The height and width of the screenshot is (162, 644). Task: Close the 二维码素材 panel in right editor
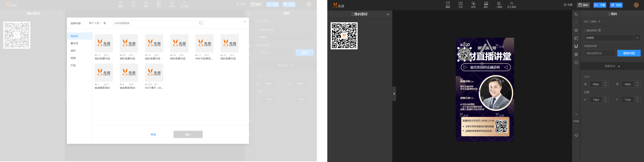point(388,14)
